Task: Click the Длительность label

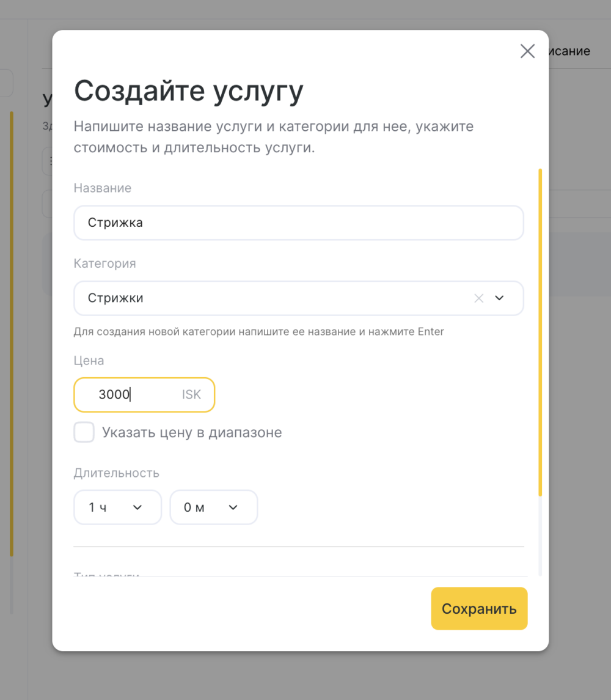Action: tap(117, 473)
